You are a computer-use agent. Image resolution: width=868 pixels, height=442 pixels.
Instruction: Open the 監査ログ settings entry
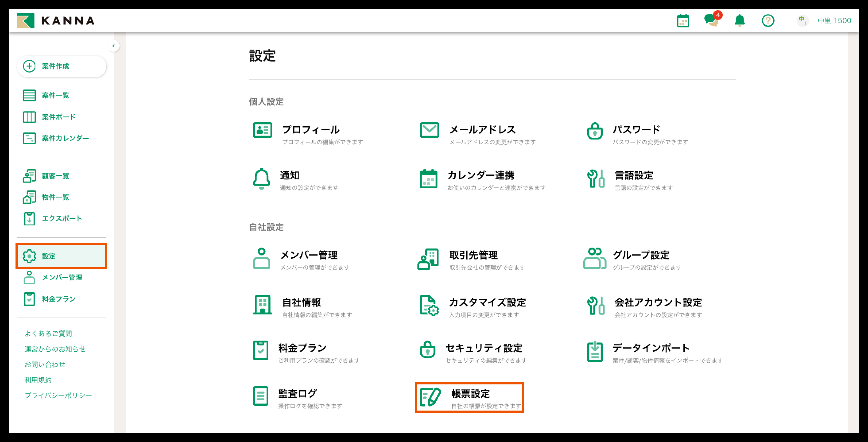pyautogui.click(x=297, y=394)
